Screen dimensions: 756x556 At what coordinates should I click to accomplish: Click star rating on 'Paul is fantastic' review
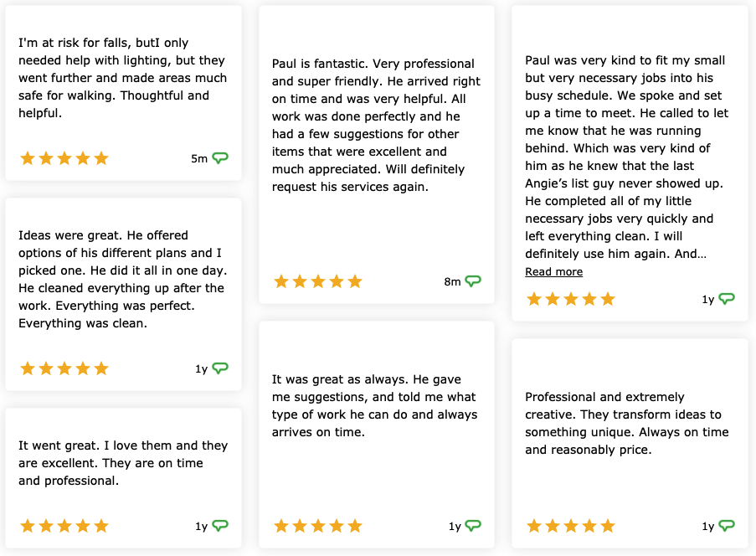(318, 281)
